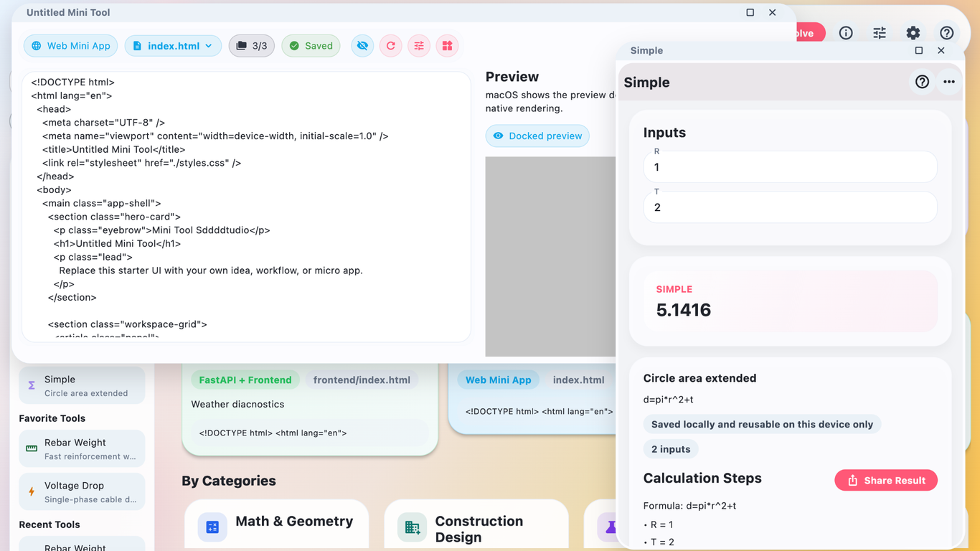Viewport: 980px width, 551px height.
Task: Click the Share Result button
Action: tap(886, 480)
